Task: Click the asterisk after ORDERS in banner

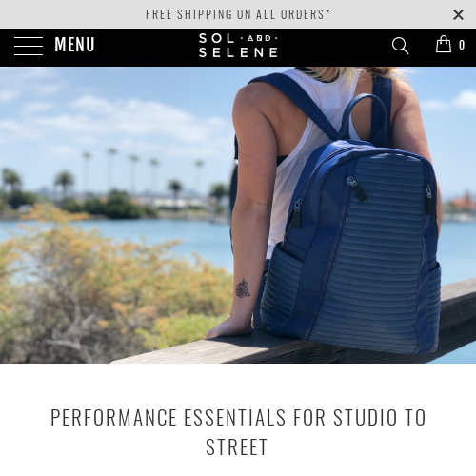Action: point(327,12)
